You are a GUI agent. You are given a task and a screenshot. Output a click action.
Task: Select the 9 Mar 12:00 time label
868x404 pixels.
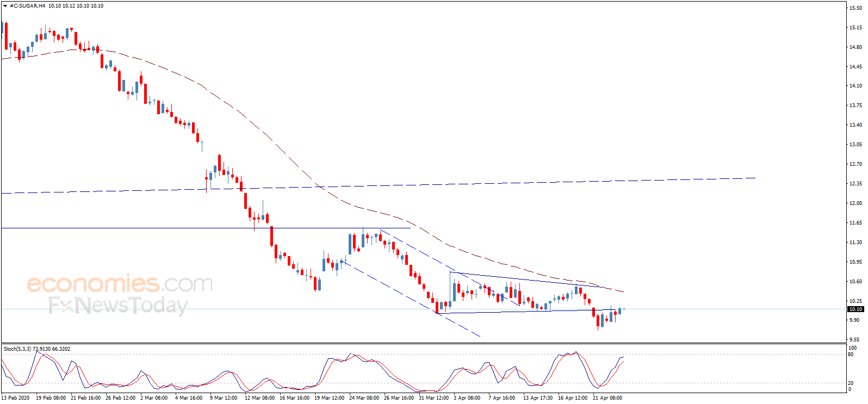pos(224,398)
